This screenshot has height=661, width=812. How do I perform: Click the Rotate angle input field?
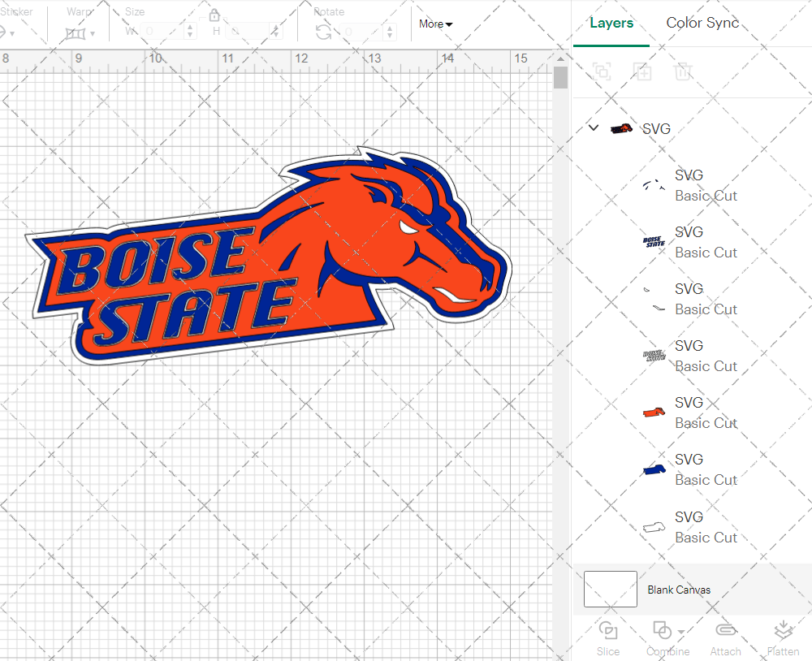(x=362, y=32)
